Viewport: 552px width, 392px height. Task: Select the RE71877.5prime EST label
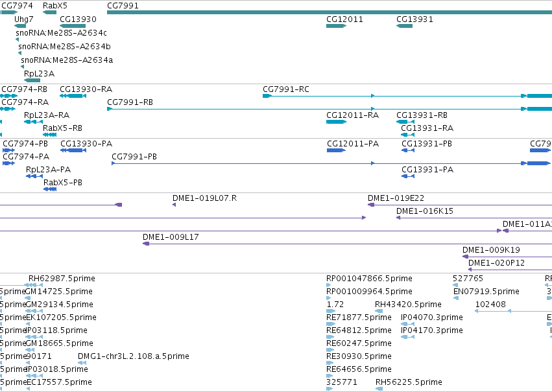tap(359, 318)
